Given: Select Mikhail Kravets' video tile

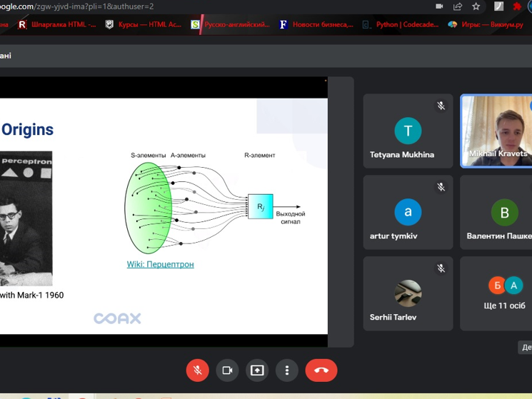Looking at the screenshot, I should (x=497, y=131).
